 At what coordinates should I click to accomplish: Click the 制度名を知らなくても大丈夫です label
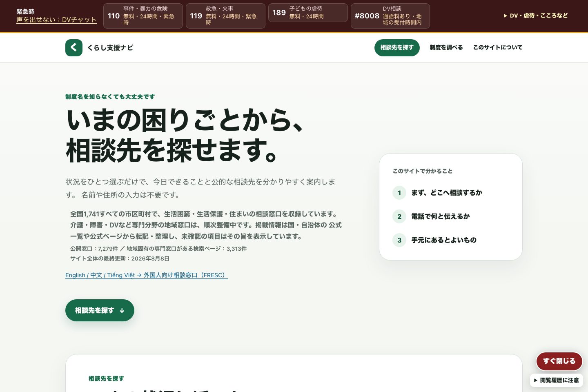pyautogui.click(x=110, y=97)
